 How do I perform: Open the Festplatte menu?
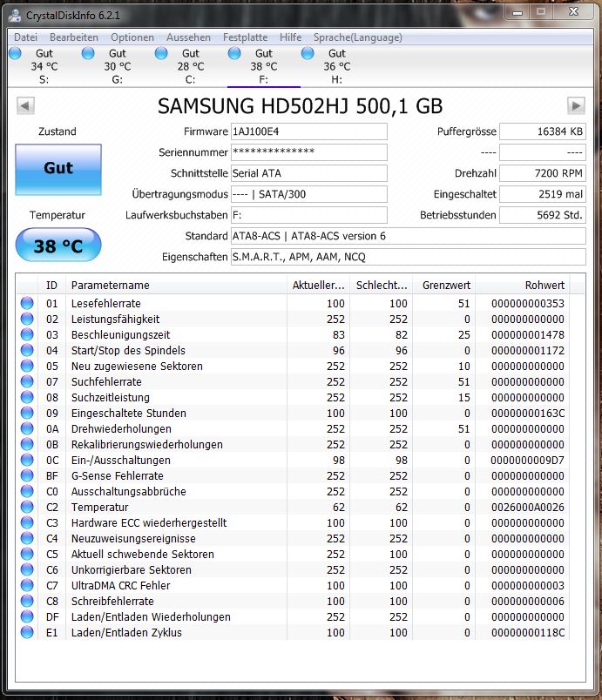[245, 37]
